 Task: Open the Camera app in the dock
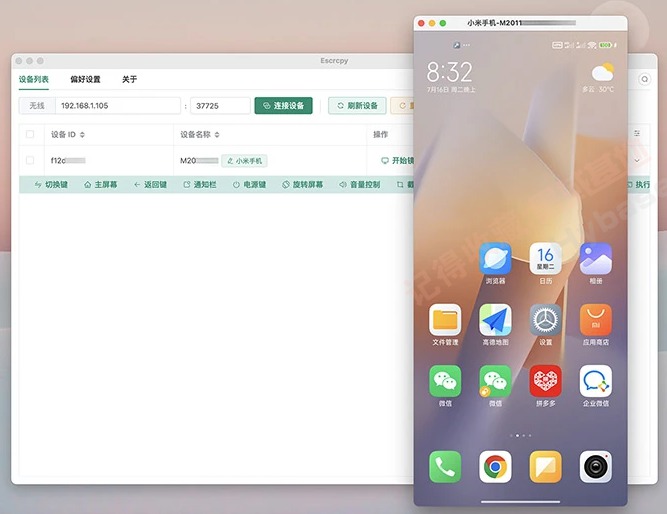click(x=596, y=467)
